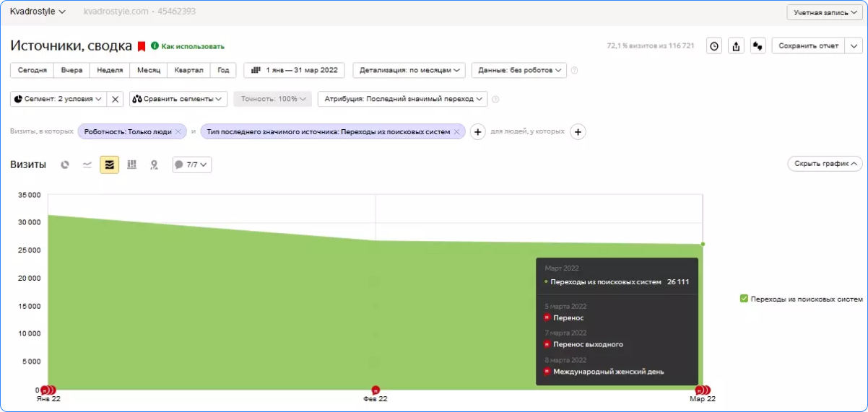The height and width of the screenshot is (412, 868).
Task: Click the export/share report icon
Action: (736, 45)
